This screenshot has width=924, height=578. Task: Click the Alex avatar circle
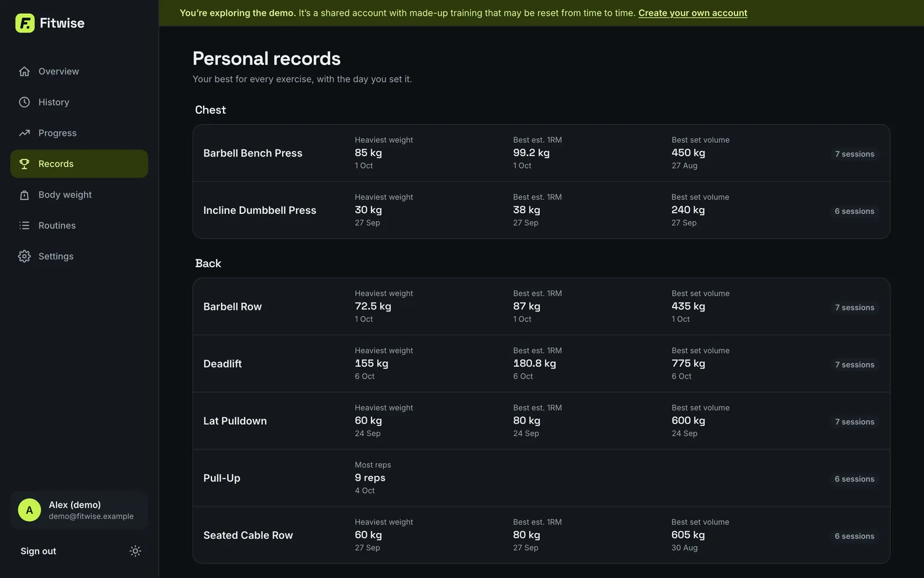click(29, 510)
